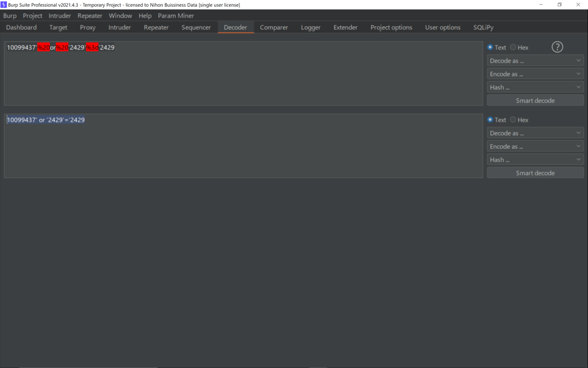Switch to the Proxy tab

(88, 27)
